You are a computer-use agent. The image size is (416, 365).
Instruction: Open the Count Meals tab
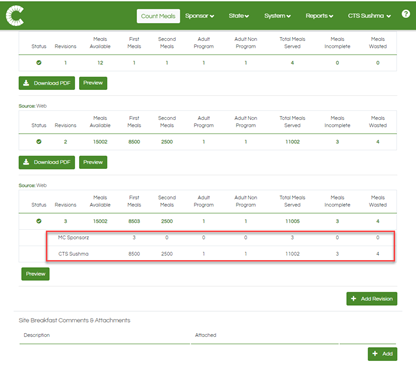[158, 16]
